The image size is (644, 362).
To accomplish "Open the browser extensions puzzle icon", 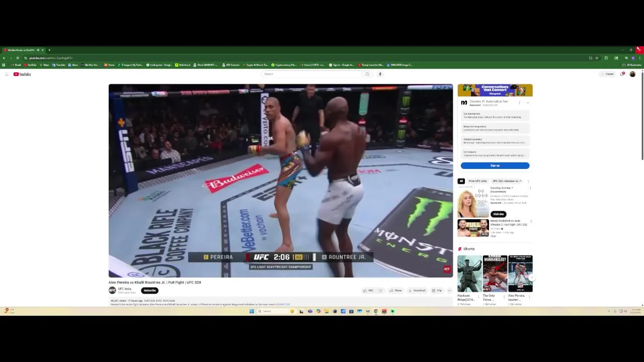I will click(x=606, y=58).
